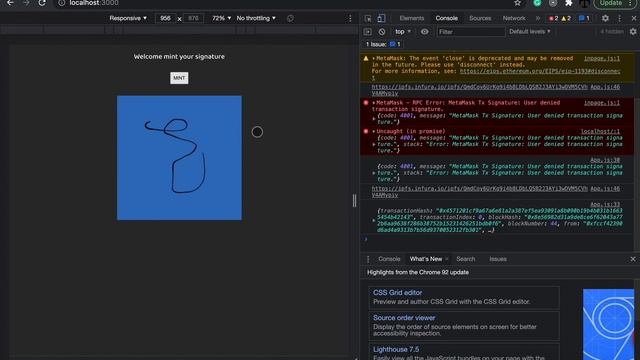Click the 1 Issue indicator
The image size is (640, 360).
[383, 44]
